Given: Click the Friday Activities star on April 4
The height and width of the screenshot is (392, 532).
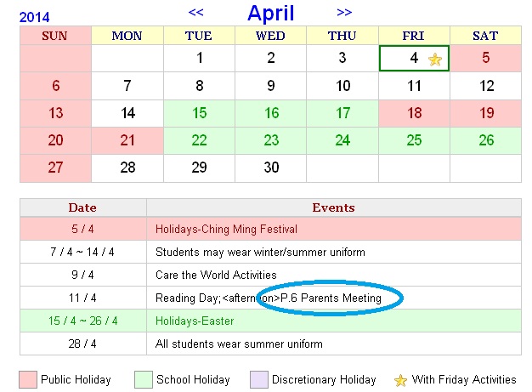Looking at the screenshot, I should click(x=435, y=60).
